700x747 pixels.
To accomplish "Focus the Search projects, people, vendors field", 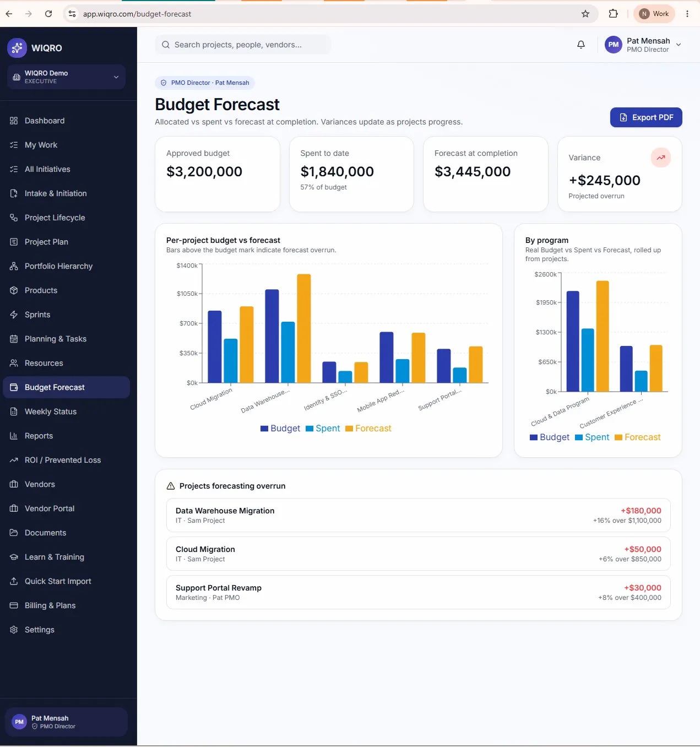I will pos(243,45).
